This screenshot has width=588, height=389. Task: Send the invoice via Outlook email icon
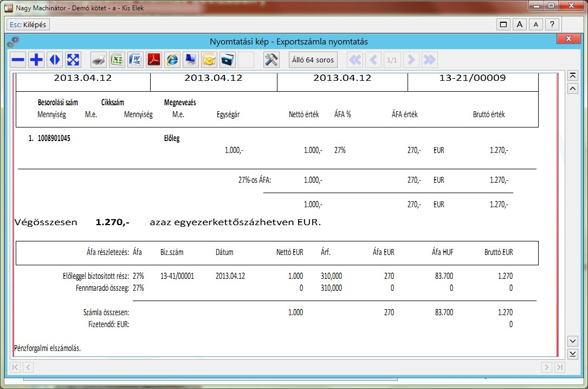tap(209, 60)
